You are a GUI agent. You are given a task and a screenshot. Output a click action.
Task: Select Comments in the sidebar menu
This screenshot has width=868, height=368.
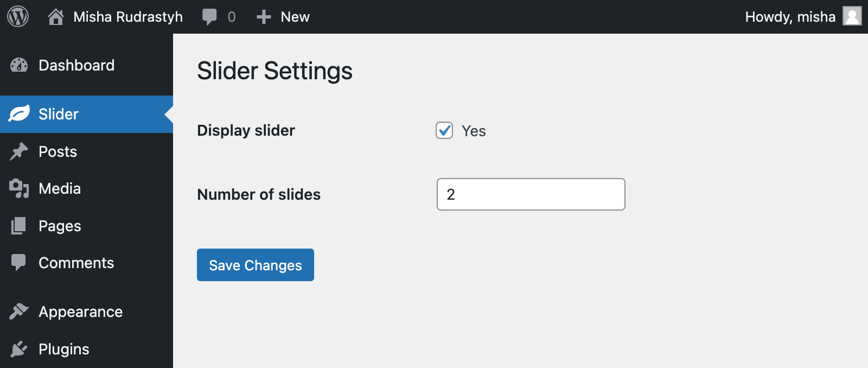coord(76,263)
